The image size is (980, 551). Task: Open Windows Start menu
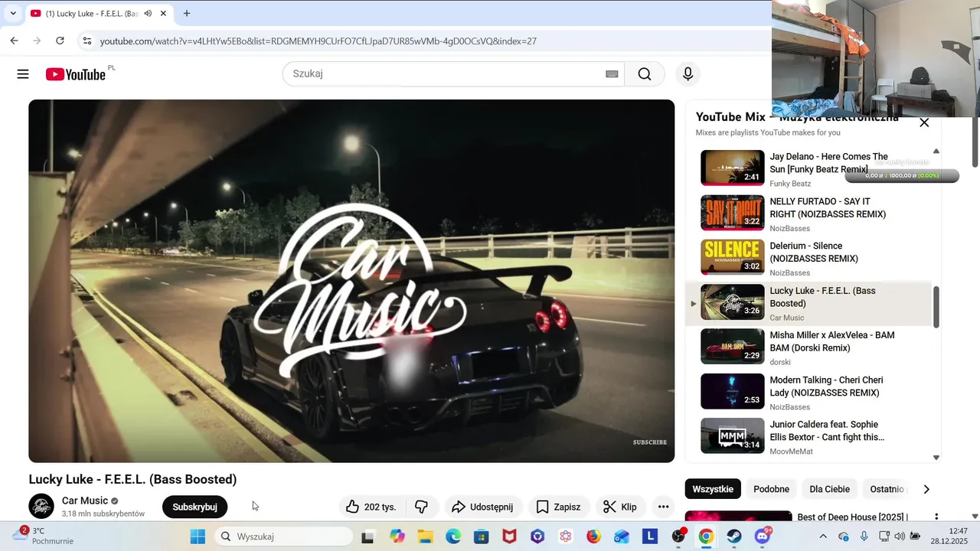(x=198, y=536)
